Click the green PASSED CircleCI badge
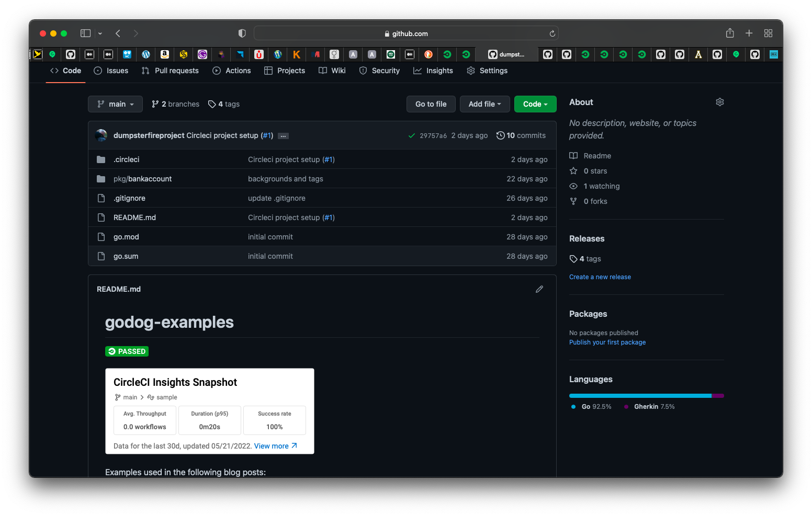The image size is (812, 516). click(127, 351)
